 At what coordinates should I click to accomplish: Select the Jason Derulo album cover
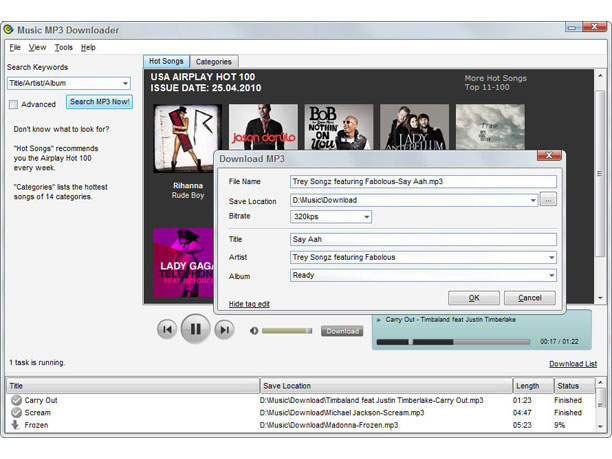(263, 127)
